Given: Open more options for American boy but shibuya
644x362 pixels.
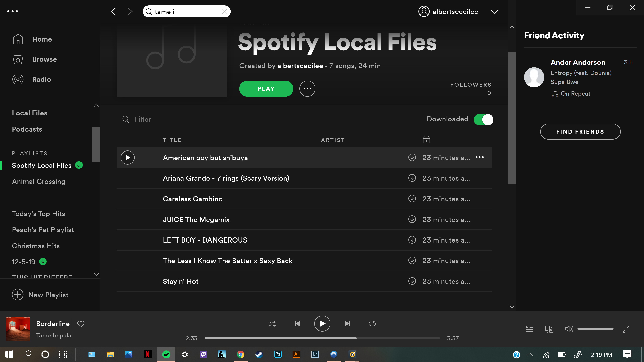Looking at the screenshot, I should 479,157.
